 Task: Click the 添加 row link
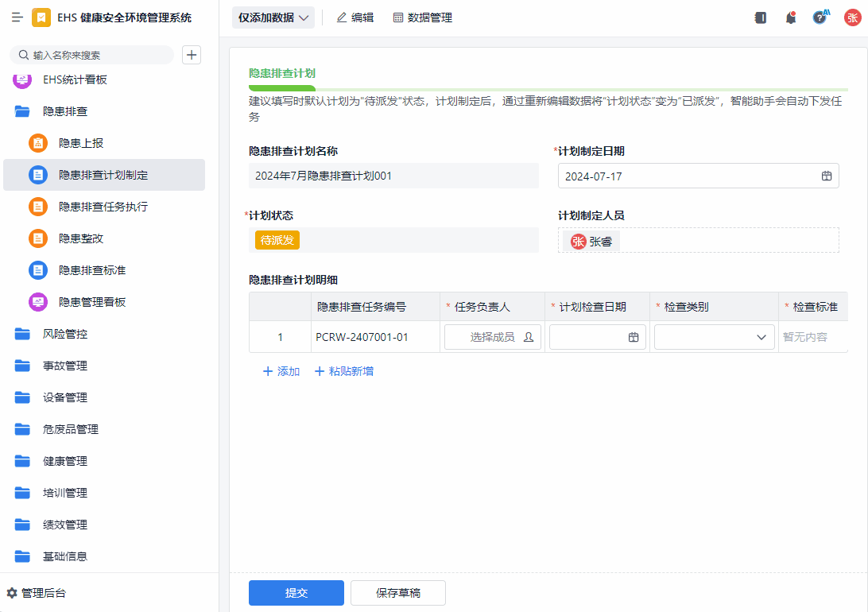click(281, 371)
